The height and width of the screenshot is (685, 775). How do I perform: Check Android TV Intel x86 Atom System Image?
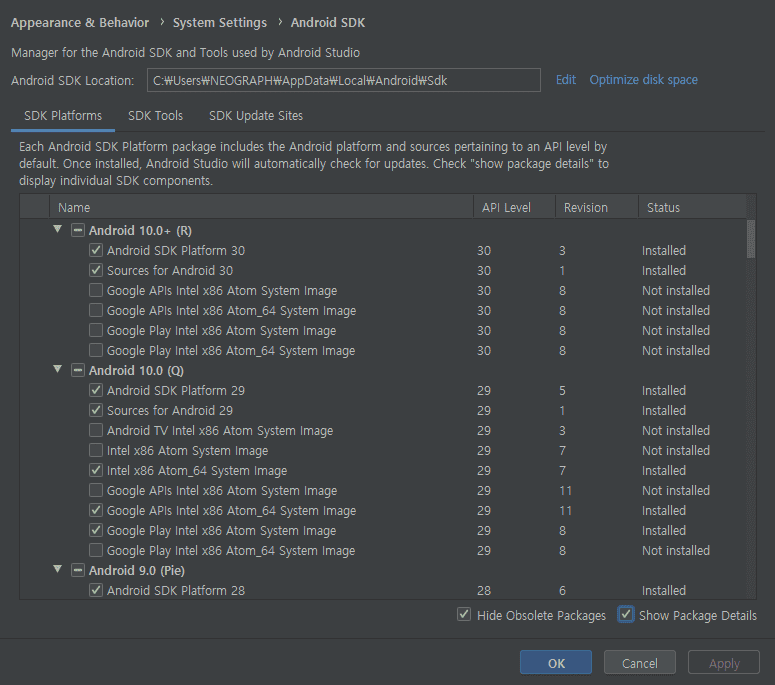pos(96,430)
